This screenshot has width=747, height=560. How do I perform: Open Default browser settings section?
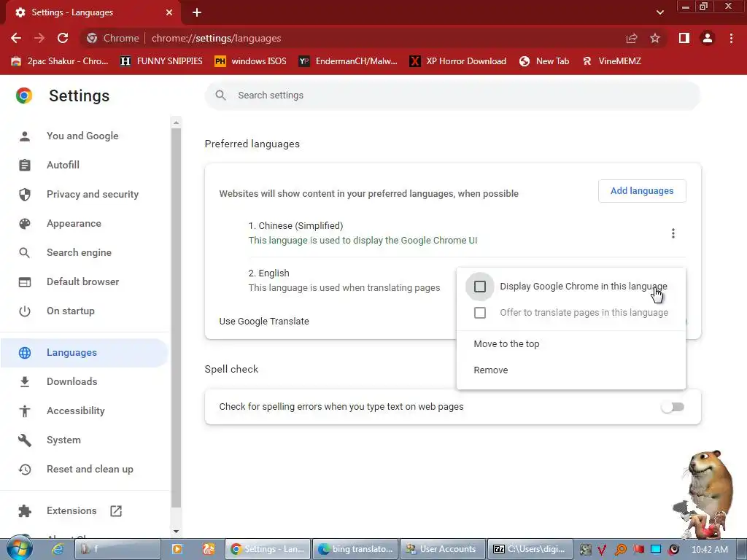click(x=83, y=281)
